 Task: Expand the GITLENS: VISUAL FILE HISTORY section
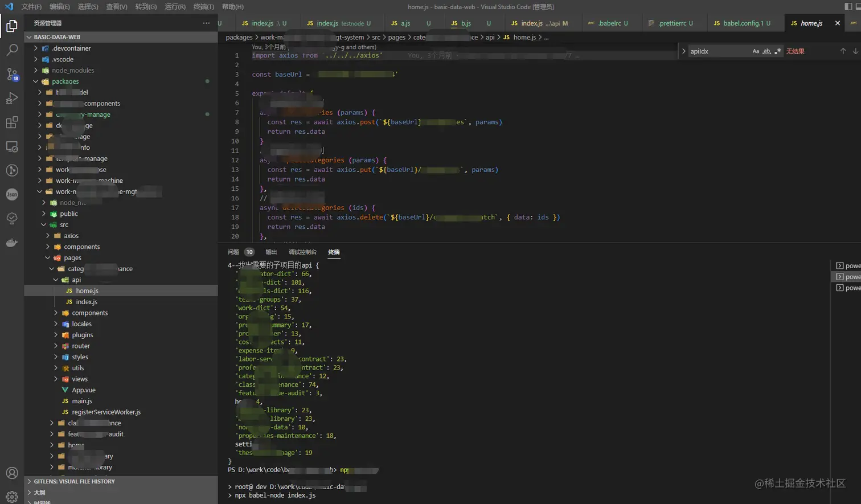pyautogui.click(x=121, y=481)
